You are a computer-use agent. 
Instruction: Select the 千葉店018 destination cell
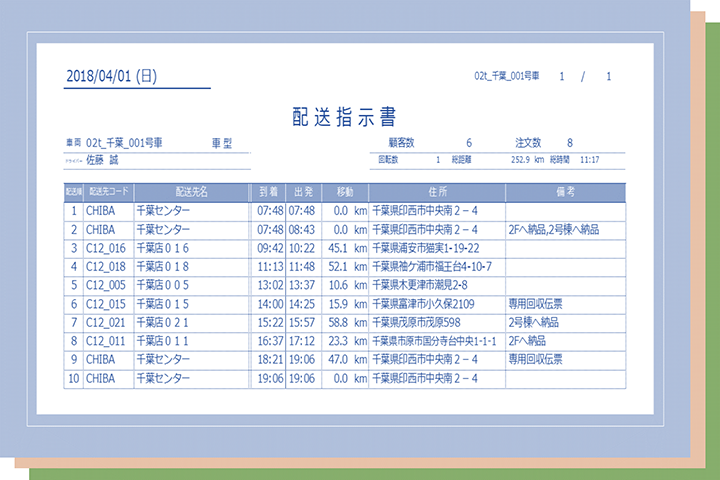[162, 267]
